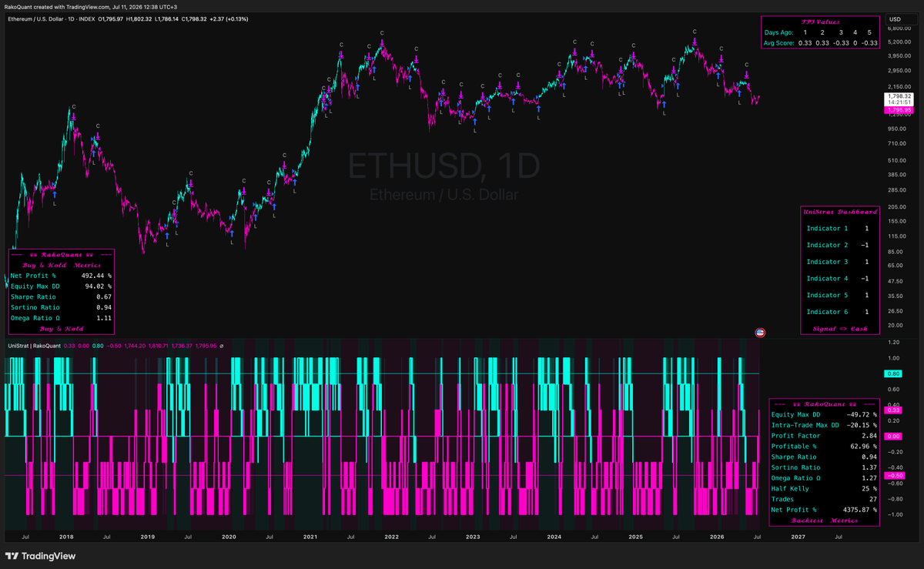Click the Profitable % 62.96 % row
Screen dimensions: 924x569
click(824, 447)
